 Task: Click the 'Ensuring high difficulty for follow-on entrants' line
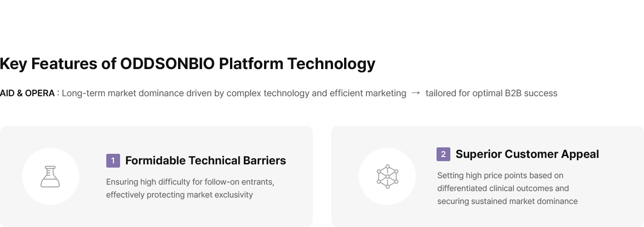(x=190, y=182)
